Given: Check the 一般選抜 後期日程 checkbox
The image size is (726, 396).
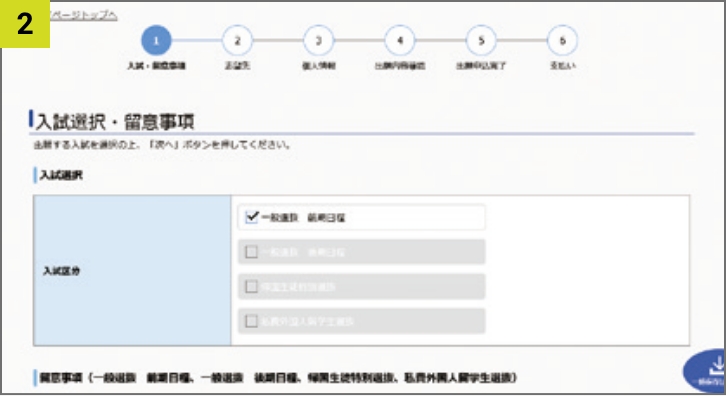Looking at the screenshot, I should click(x=251, y=252).
